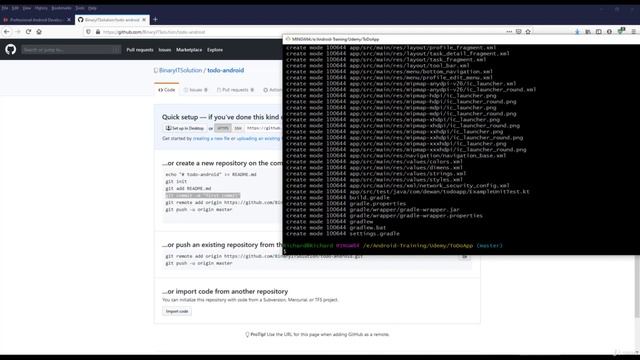Click the padlock site info icon
Viewport: 640px width, 360px height.
tap(98, 32)
